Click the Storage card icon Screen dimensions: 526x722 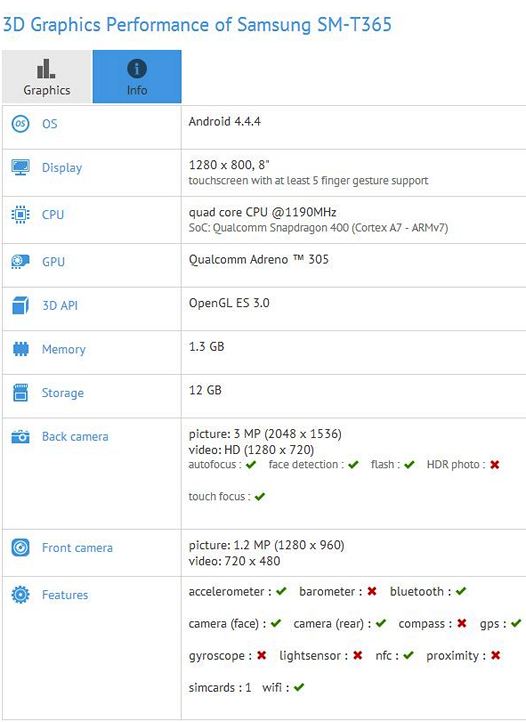coord(20,393)
